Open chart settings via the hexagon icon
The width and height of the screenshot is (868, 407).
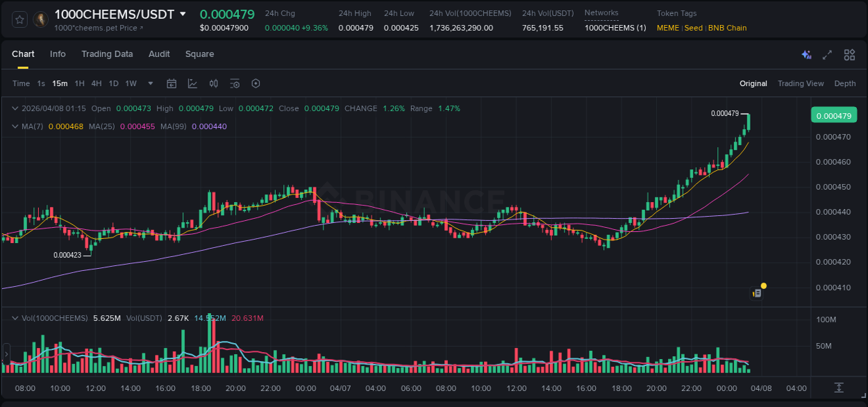(x=256, y=83)
